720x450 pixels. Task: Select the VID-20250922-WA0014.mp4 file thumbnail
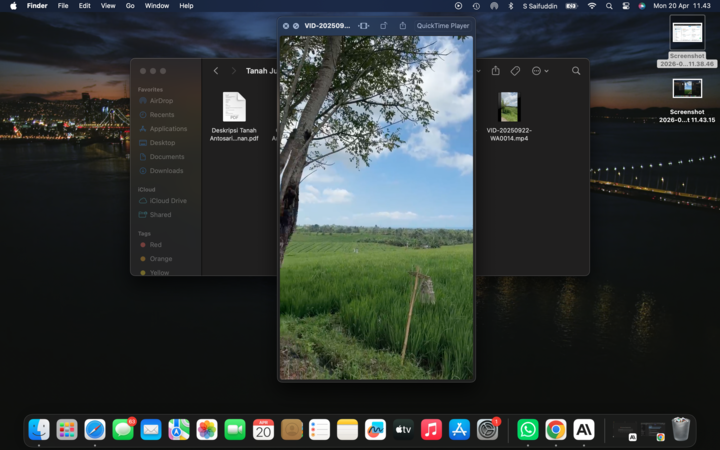[509, 107]
